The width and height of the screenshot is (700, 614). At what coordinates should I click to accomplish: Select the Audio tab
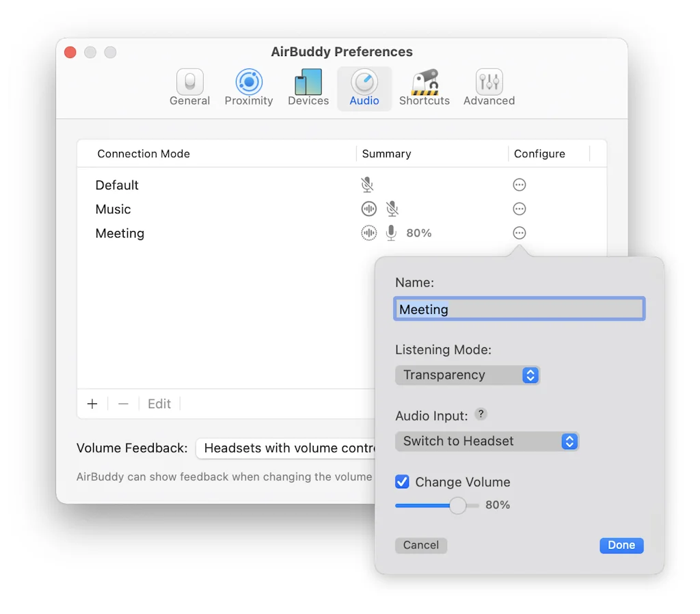[x=364, y=88]
